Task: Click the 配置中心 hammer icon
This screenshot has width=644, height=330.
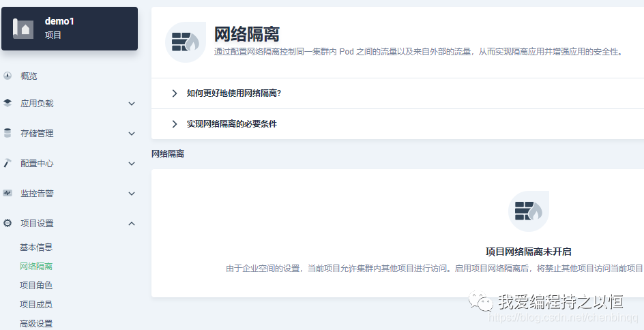Action: click(8, 163)
